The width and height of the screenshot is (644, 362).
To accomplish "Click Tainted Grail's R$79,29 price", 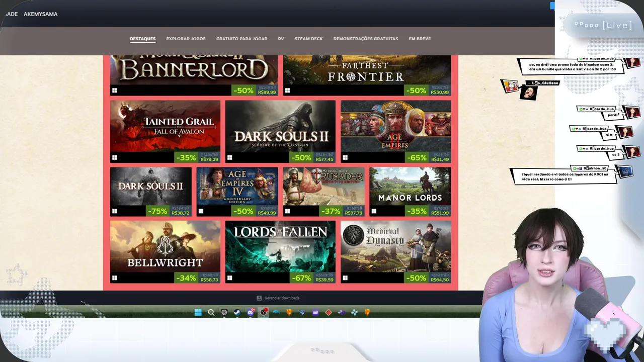I will 209,159.
